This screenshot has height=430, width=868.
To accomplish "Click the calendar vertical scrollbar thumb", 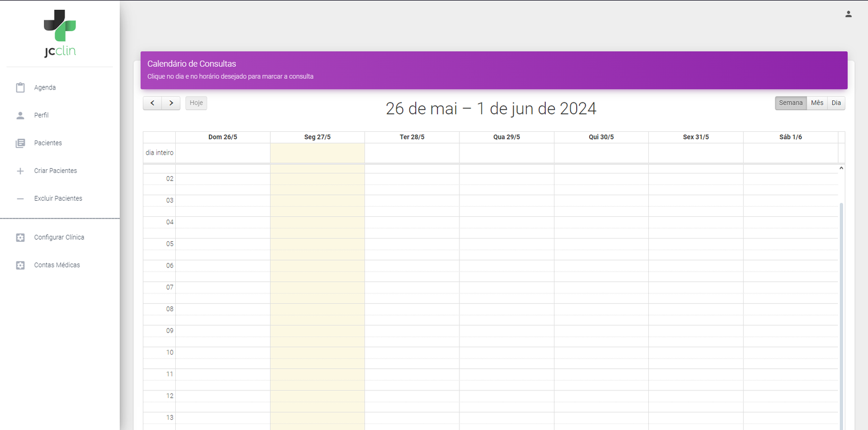I will click(841, 316).
